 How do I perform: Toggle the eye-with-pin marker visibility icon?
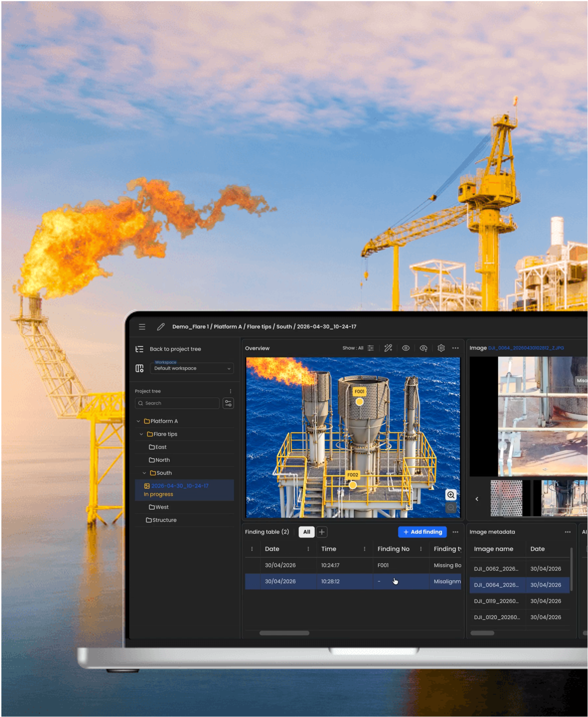(423, 348)
